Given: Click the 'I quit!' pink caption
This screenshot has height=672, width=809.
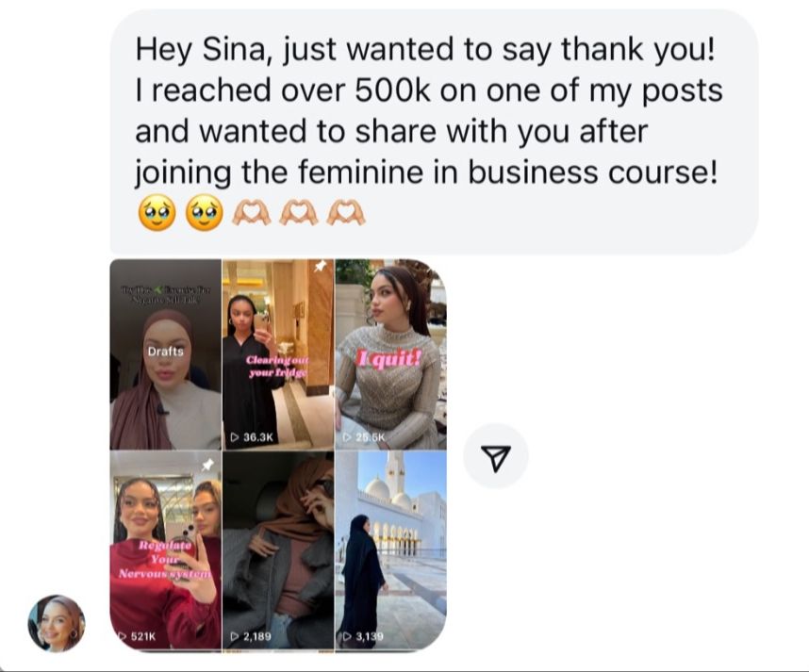Looking at the screenshot, I should click(390, 359).
